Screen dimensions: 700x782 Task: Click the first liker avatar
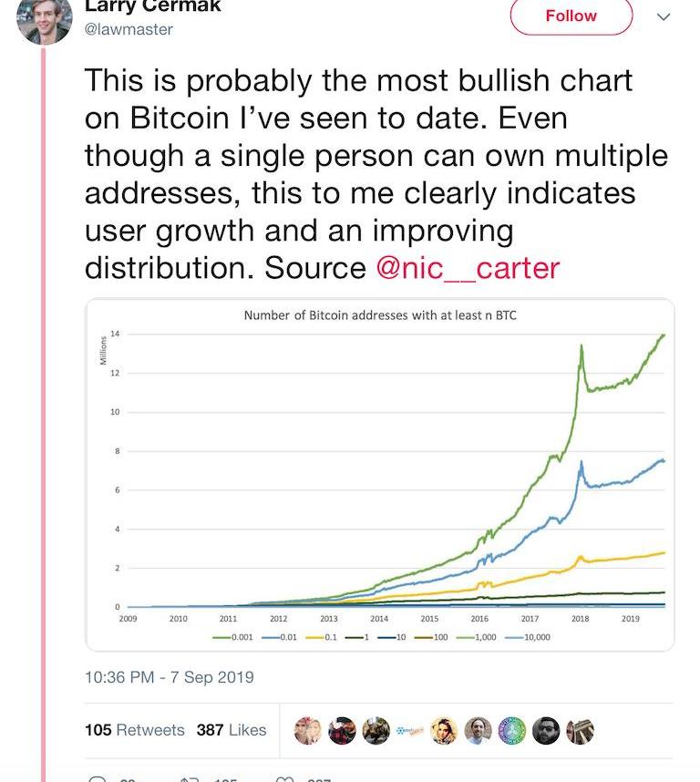click(x=308, y=731)
